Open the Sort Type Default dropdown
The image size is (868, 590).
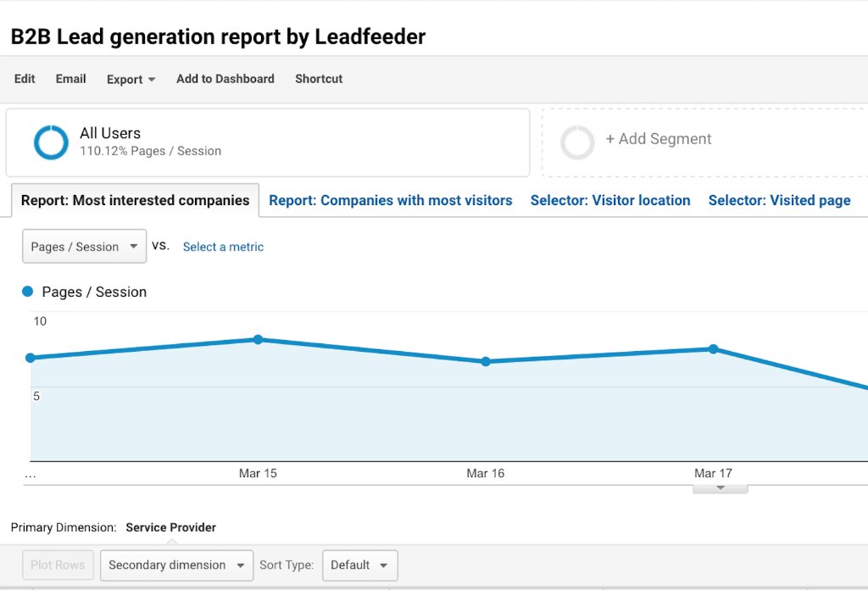(x=359, y=565)
